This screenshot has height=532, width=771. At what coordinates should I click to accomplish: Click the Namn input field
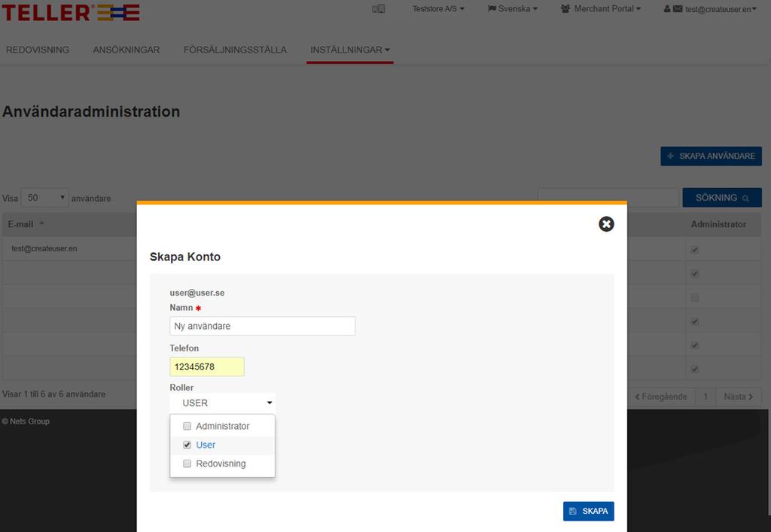tap(262, 326)
